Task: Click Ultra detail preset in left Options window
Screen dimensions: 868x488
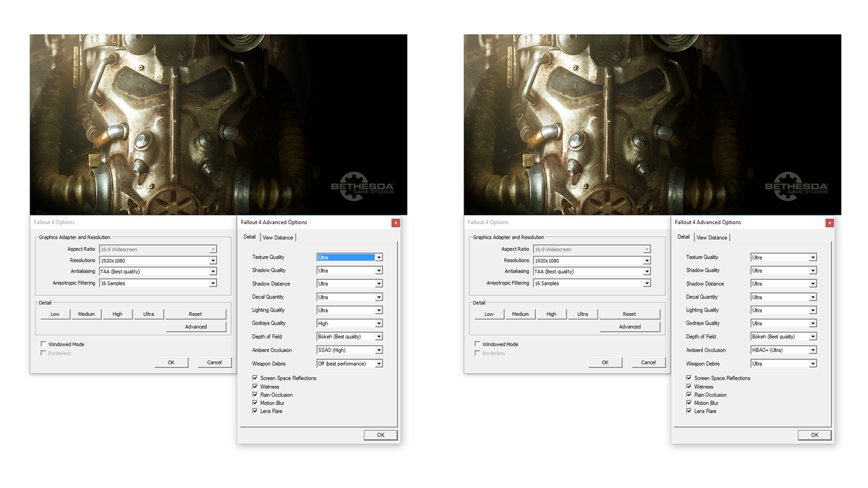Action: pos(148,314)
